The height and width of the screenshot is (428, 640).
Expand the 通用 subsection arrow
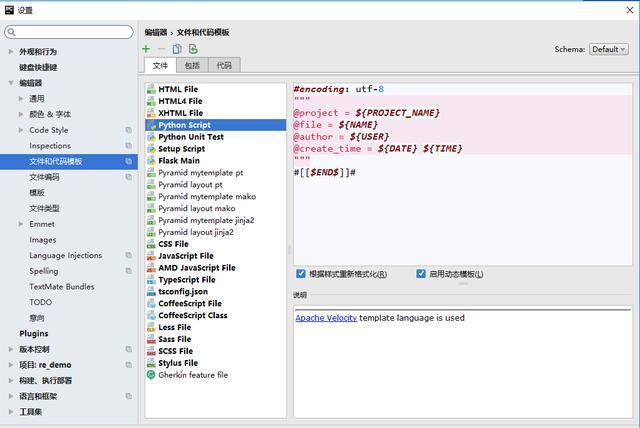[x=21, y=98]
